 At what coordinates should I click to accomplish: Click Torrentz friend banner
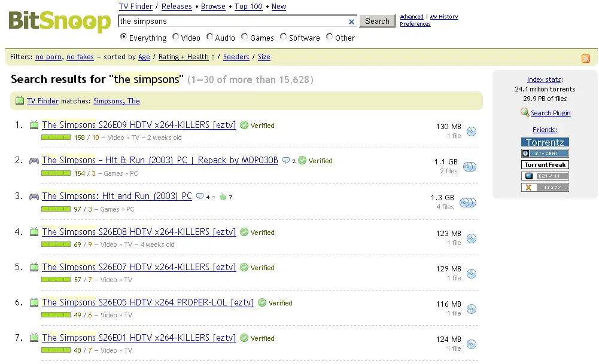click(x=545, y=142)
